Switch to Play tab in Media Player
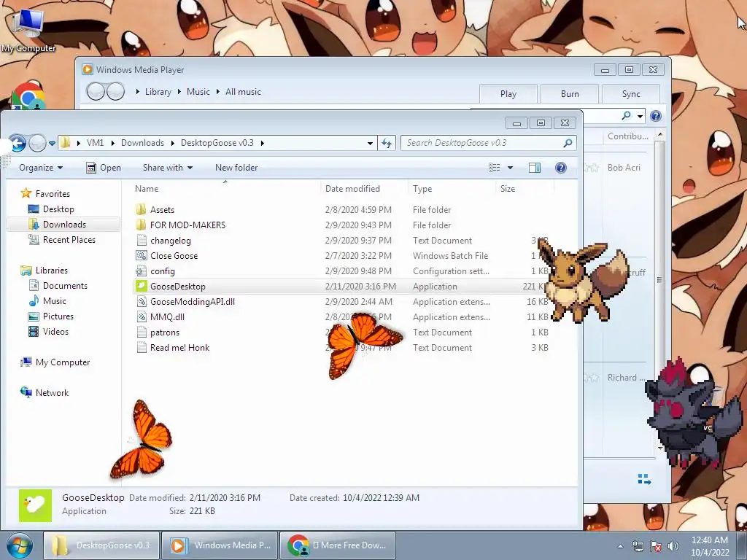This screenshot has width=747, height=560. tap(508, 94)
